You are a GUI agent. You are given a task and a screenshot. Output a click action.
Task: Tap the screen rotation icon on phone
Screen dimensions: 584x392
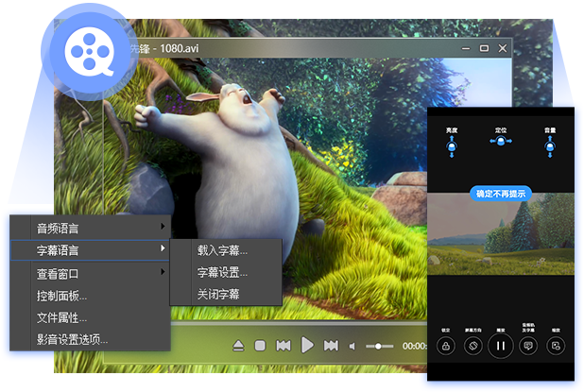pos(473,347)
